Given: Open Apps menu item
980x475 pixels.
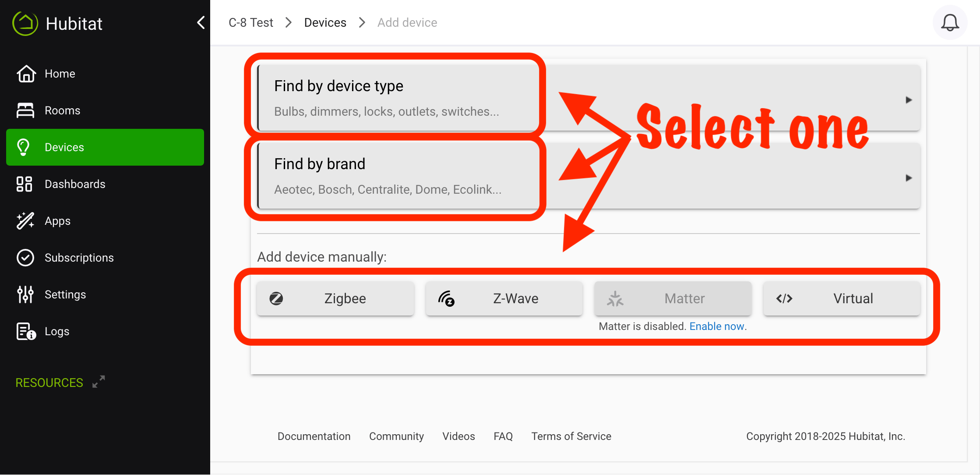Looking at the screenshot, I should (x=105, y=221).
